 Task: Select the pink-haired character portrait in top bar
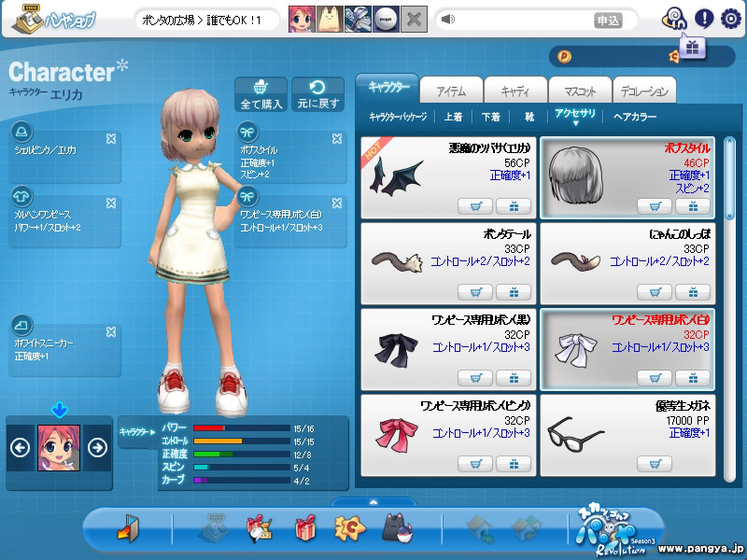pyautogui.click(x=302, y=19)
